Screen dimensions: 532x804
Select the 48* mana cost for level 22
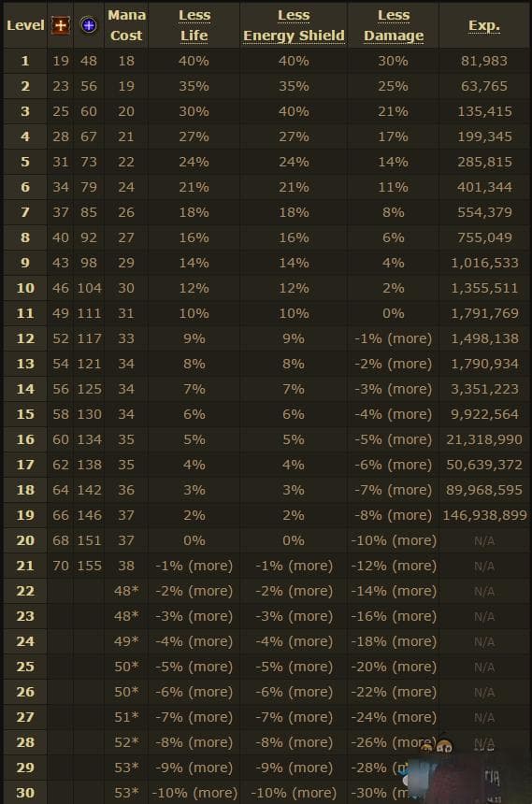[126, 591]
